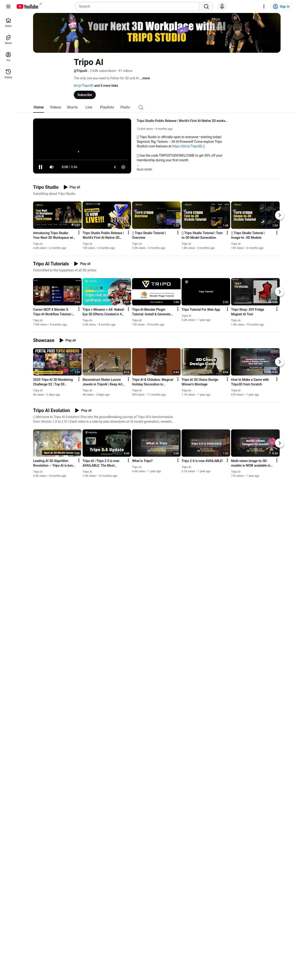The width and height of the screenshot is (297, 980).
Task: Open options for 2025 Tripo AI 3D Rendering video
Action: [79, 379]
